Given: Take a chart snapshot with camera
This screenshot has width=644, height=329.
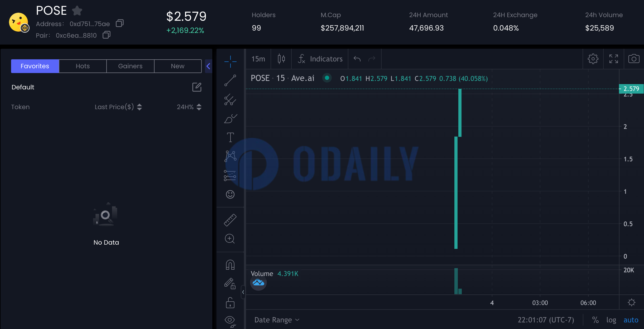Looking at the screenshot, I should (634, 59).
